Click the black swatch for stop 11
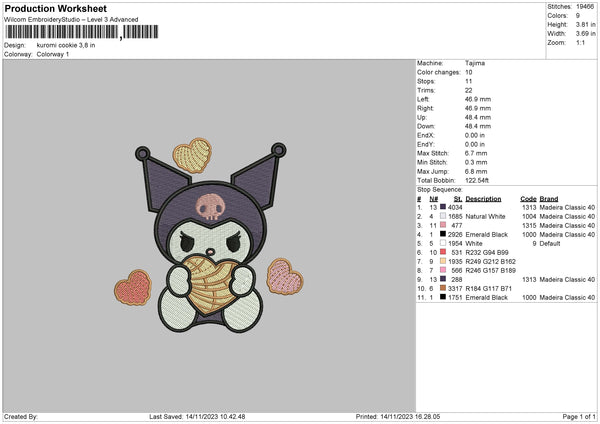600x424 pixels. point(443,297)
